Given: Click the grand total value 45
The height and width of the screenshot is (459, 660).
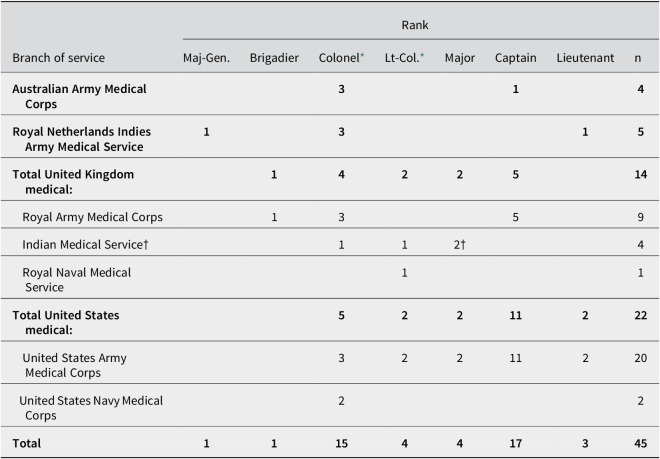Looking at the screenshot, I should [x=640, y=443].
